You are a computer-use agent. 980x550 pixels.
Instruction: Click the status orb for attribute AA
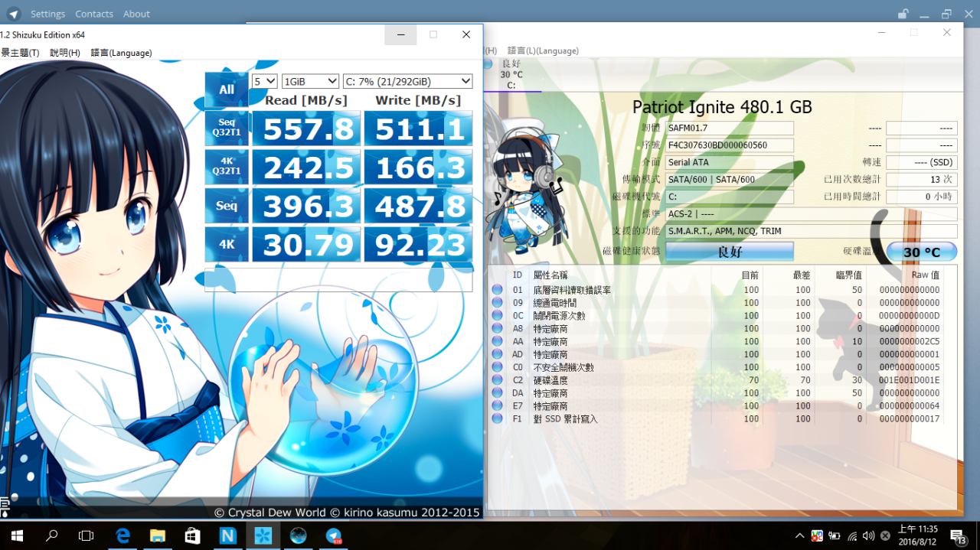497,341
